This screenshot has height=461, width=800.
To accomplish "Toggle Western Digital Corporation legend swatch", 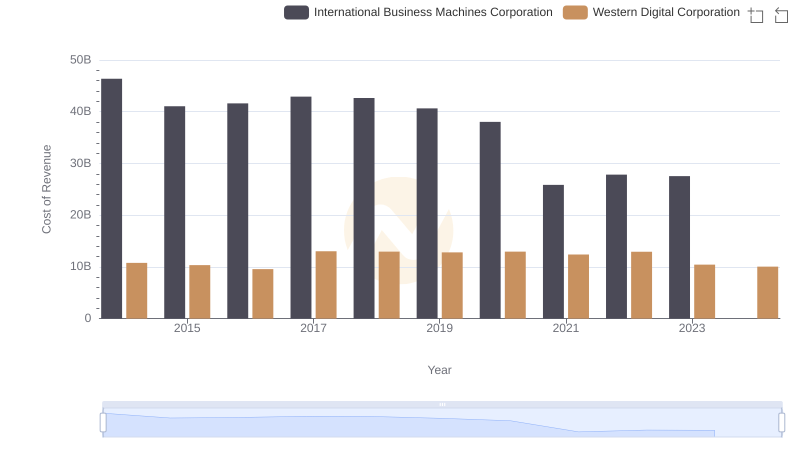I will click(575, 12).
